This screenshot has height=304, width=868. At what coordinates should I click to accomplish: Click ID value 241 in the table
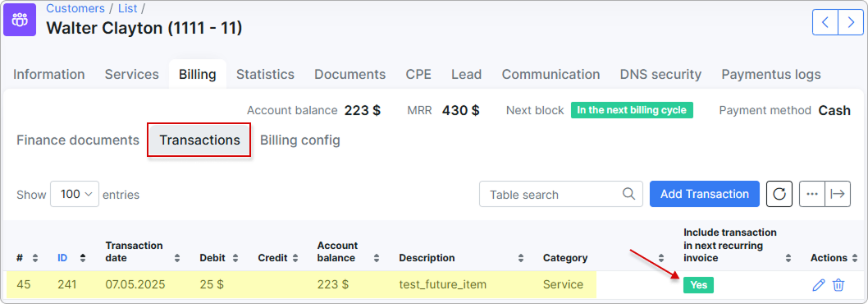point(67,284)
